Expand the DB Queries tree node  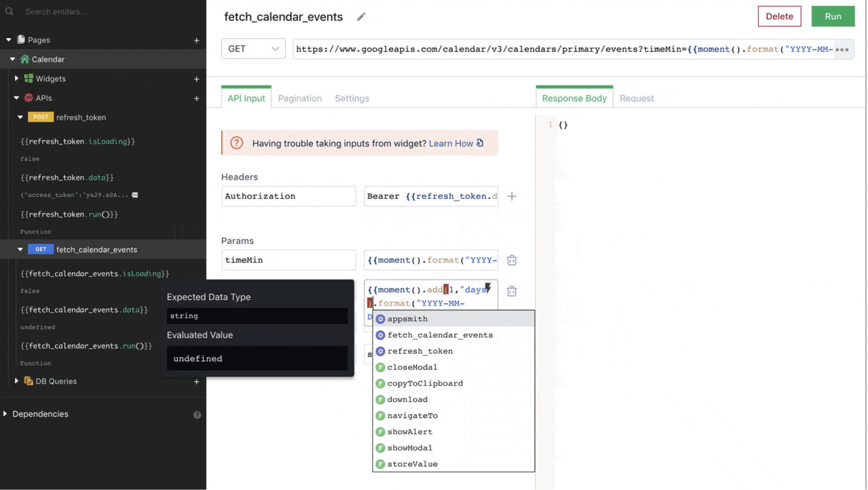16,381
